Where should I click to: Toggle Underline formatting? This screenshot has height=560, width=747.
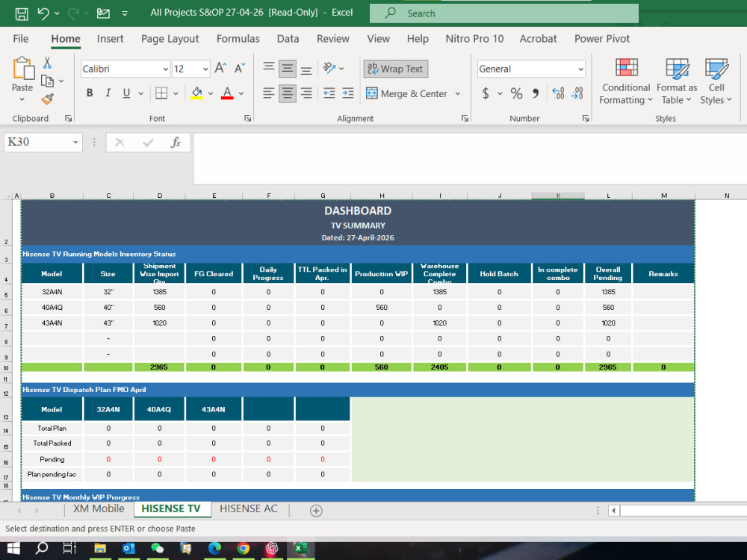click(126, 93)
